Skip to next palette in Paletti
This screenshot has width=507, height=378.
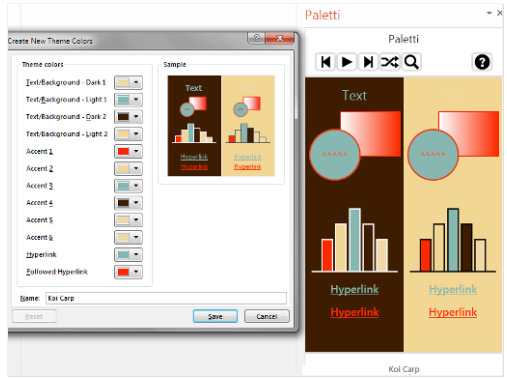(x=368, y=62)
